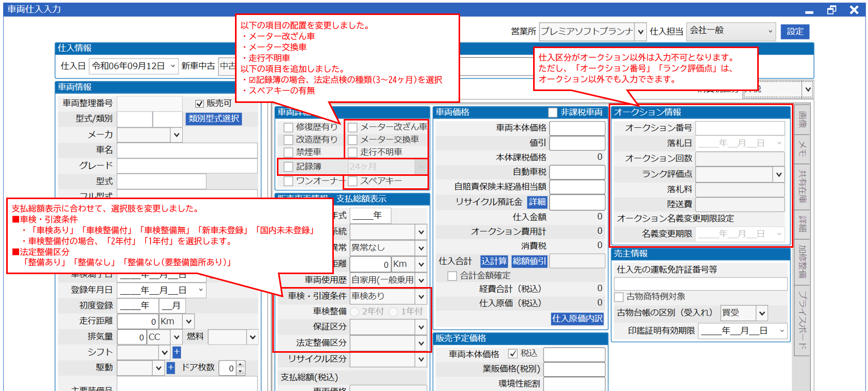Enable the 非課税車両 checkbox
This screenshot has width=868, height=391.
[553, 112]
